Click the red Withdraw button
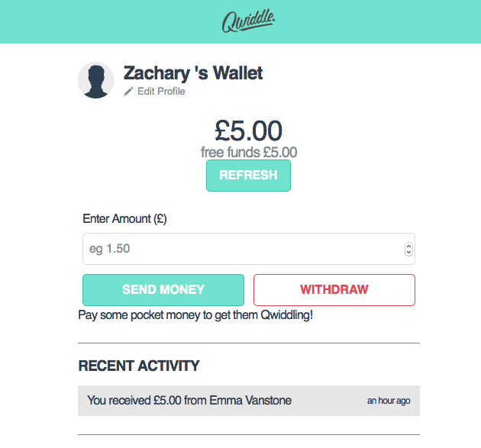The image size is (481, 448). click(x=334, y=290)
